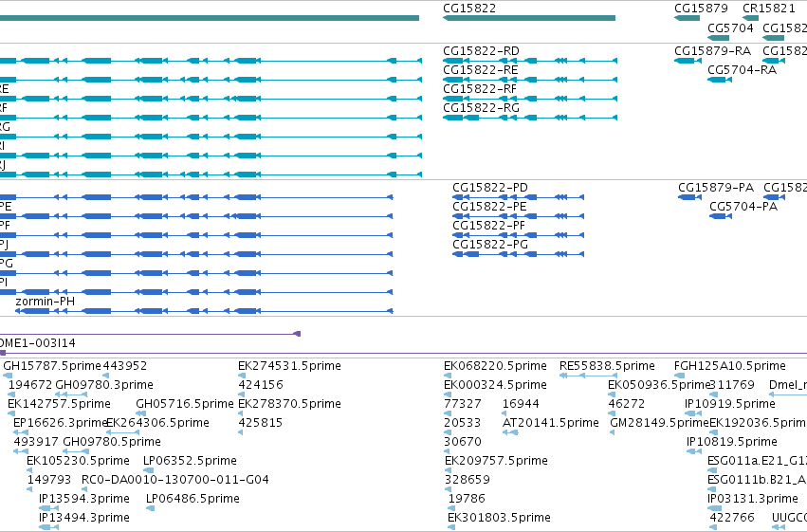The height and width of the screenshot is (532, 807).
Task: Click the CG5704-RA transcript
Action: tap(720, 80)
